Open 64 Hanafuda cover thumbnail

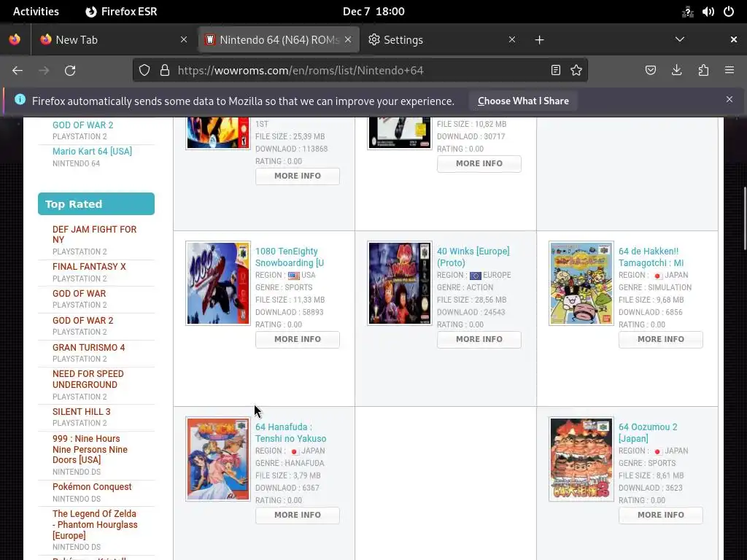218,459
